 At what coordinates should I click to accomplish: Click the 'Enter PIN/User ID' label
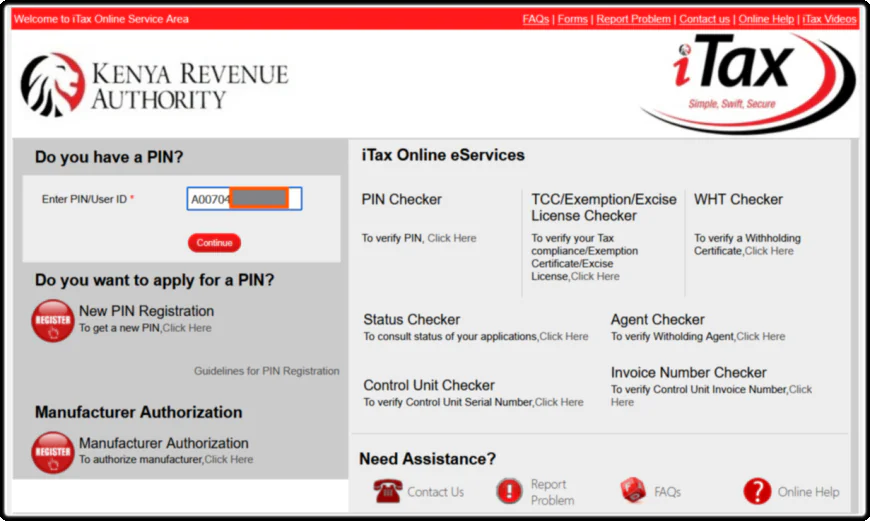click(x=84, y=199)
